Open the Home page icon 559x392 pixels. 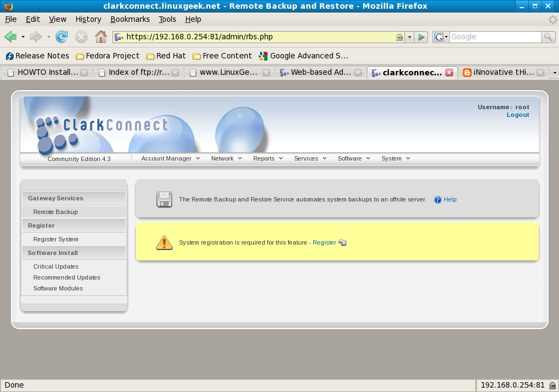(x=101, y=37)
